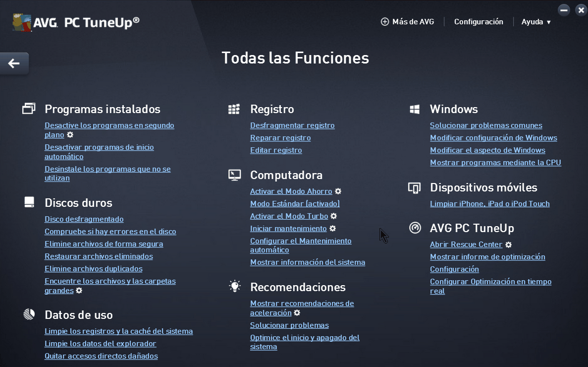The width and height of the screenshot is (588, 367).
Task: Expand the Ayuda dropdown menu
Action: coord(536,22)
